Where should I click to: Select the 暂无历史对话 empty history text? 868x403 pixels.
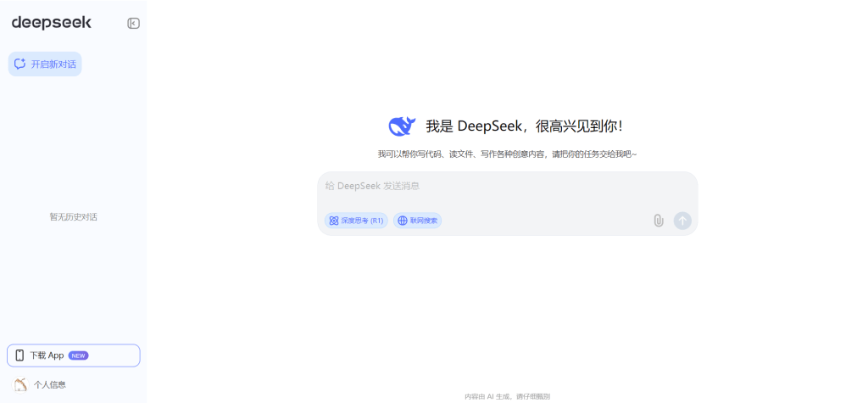click(x=74, y=217)
